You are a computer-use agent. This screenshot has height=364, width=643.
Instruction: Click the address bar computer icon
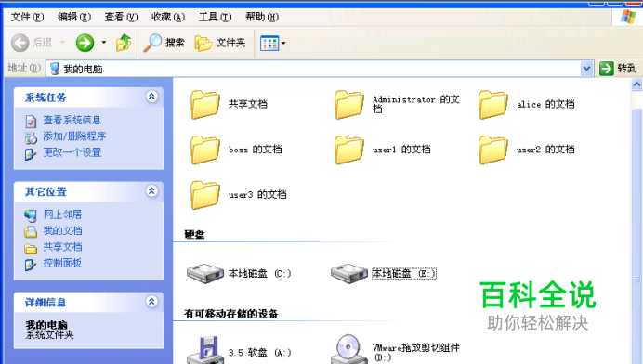tap(55, 69)
